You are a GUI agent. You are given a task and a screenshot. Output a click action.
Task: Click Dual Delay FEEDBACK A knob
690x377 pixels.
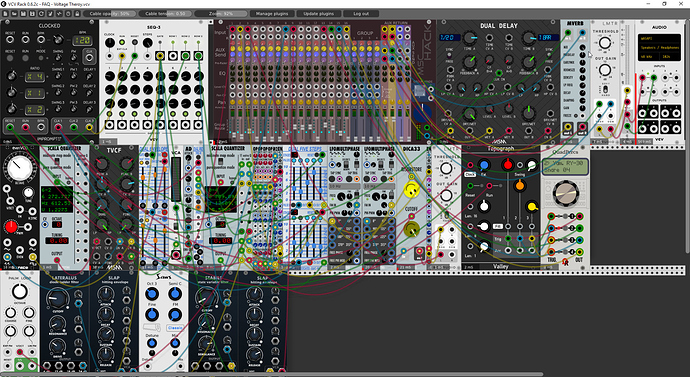pos(470,62)
